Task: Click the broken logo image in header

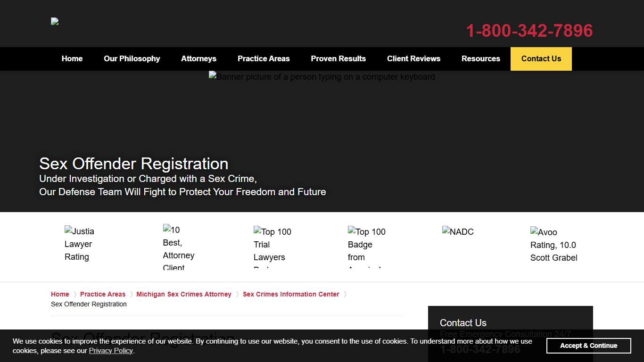Action: pyautogui.click(x=55, y=21)
